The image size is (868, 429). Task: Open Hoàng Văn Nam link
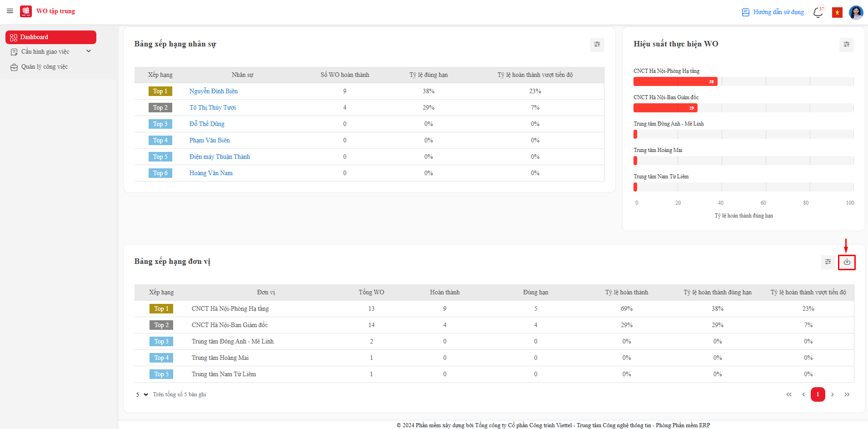pos(211,173)
